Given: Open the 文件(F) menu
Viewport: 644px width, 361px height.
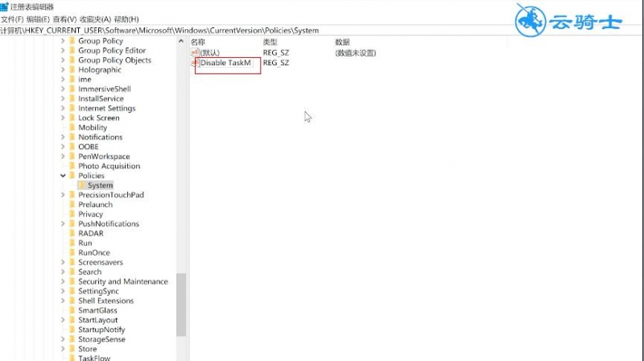Looking at the screenshot, I should [x=12, y=19].
